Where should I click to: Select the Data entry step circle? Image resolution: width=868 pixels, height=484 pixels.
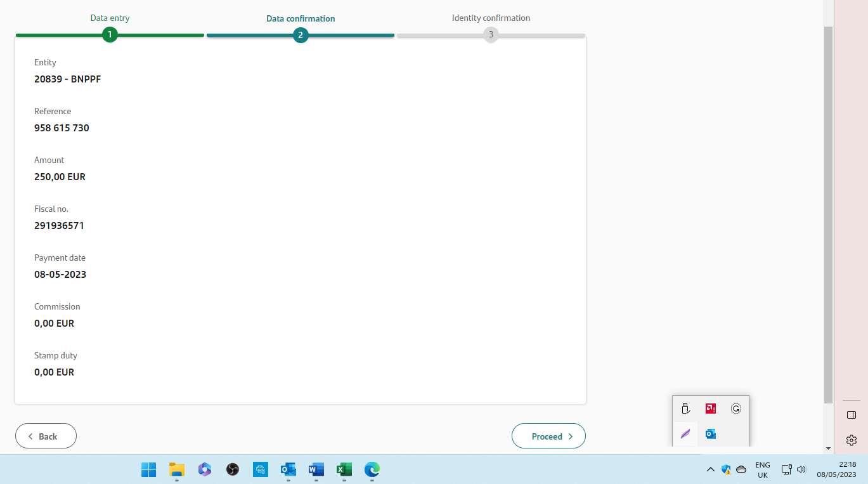tap(110, 35)
